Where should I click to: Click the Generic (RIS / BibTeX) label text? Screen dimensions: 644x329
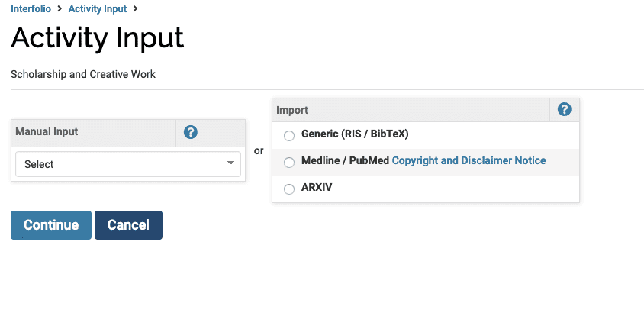(x=355, y=134)
